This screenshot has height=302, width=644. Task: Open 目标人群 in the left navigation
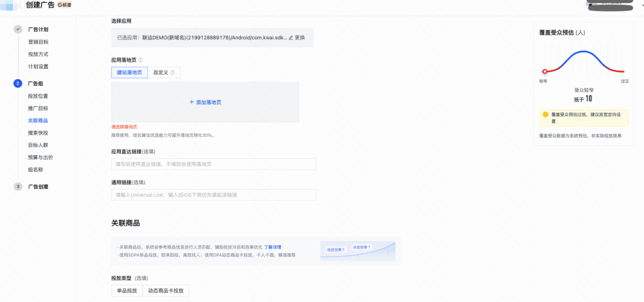(38, 145)
